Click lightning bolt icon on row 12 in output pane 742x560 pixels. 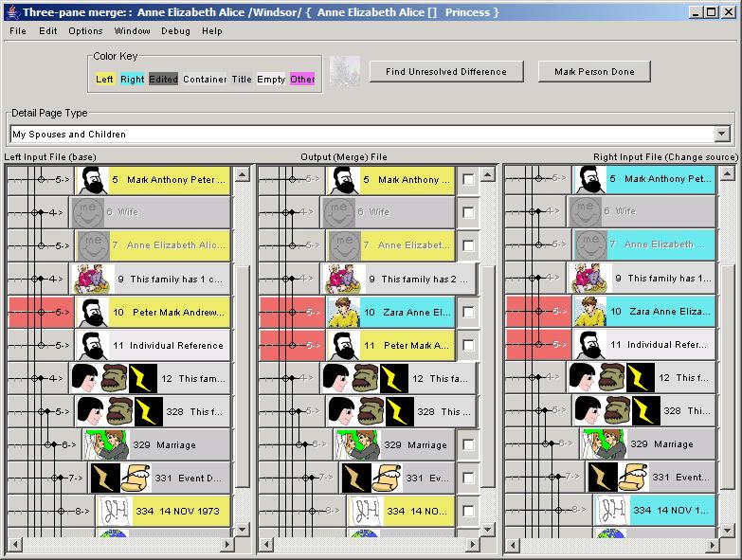pos(393,378)
